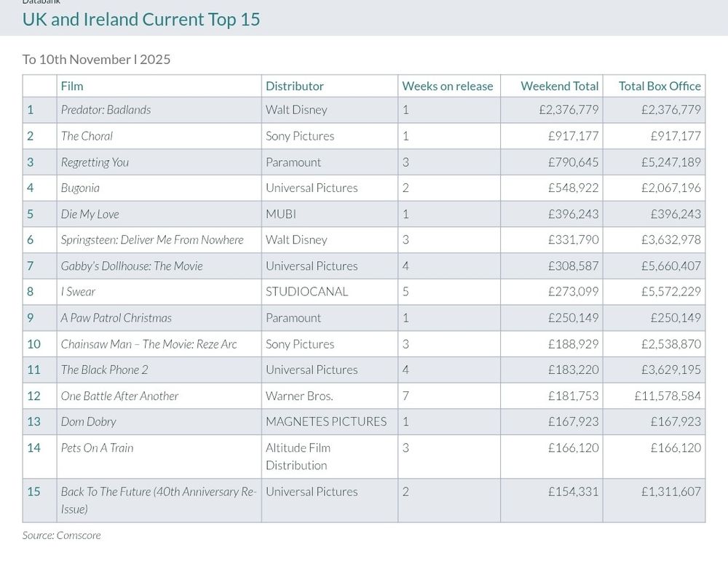Screen dimensions: 728x574
Task: Click weekend total £188,929
Action: [574, 344]
